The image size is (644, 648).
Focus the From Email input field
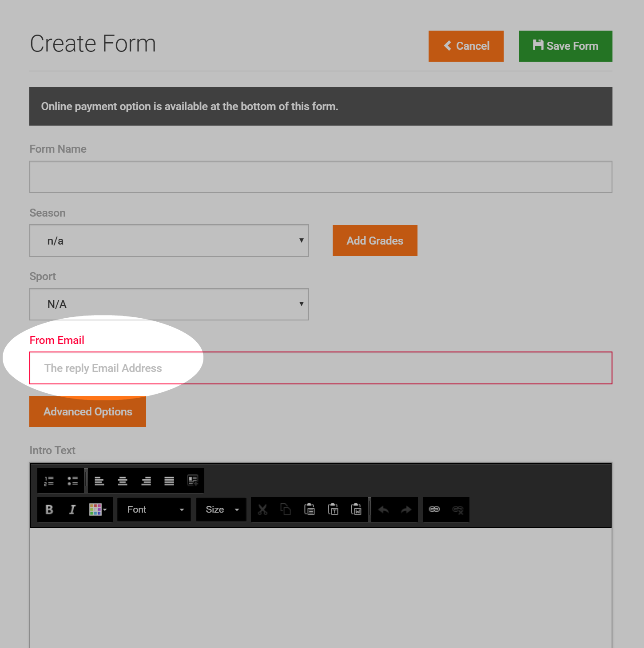(x=321, y=368)
